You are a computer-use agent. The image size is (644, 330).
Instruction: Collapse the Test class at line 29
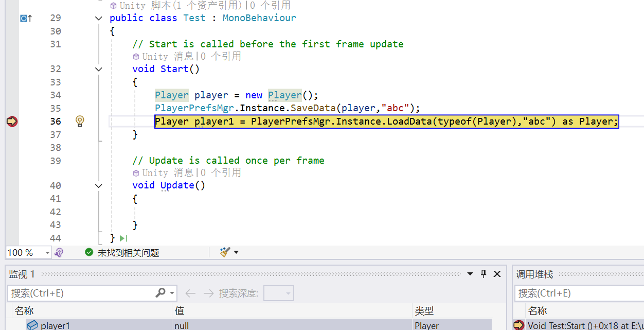tap(99, 18)
